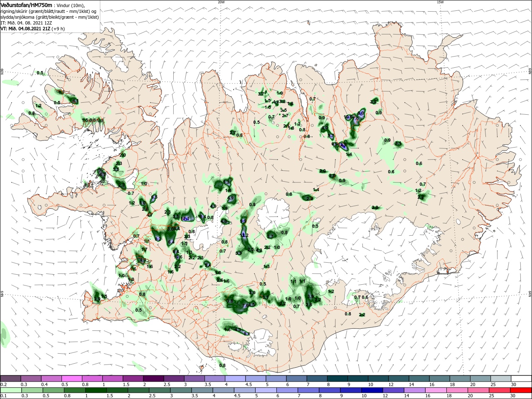Click the 5–6 slate-blue swatch in upper legend row
Viewport: 532px width, 399px height.
[276, 378]
